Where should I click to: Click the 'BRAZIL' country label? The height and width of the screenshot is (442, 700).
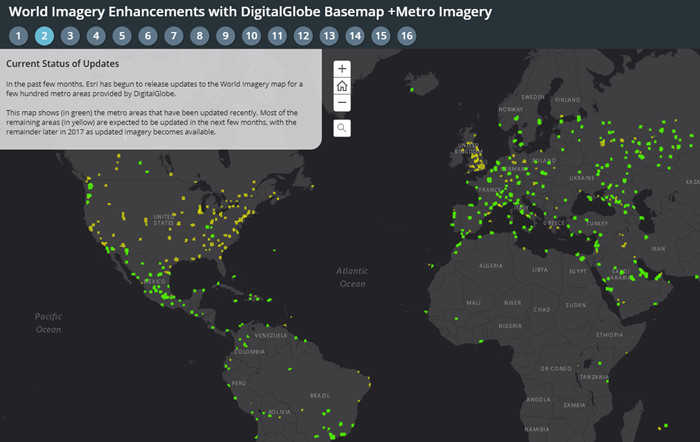click(320, 396)
